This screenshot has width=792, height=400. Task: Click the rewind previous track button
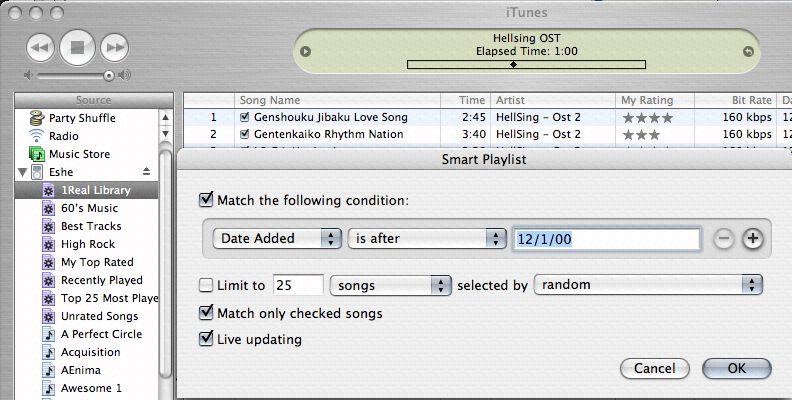tap(40, 48)
